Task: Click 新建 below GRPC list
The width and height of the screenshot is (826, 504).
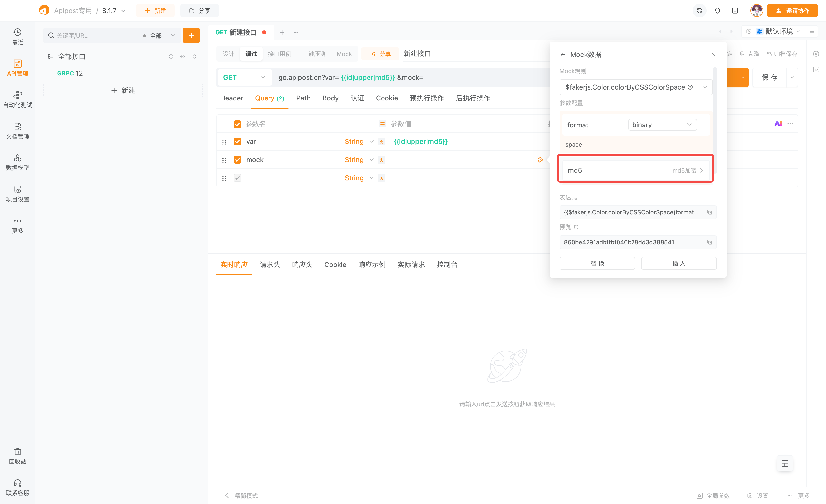Action: point(123,90)
